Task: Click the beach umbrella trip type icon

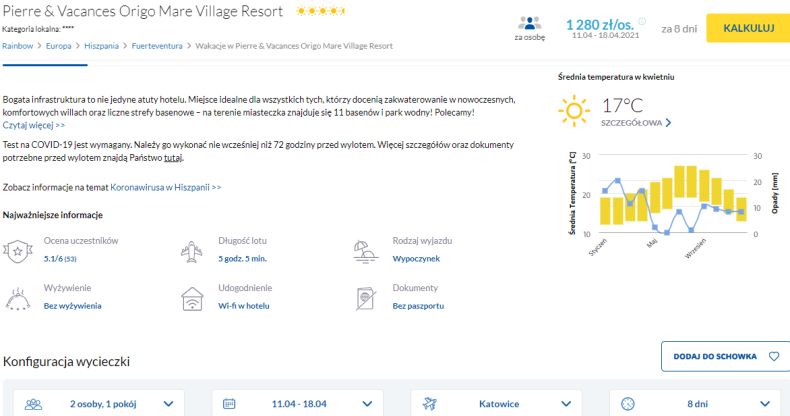Action: 366,251
